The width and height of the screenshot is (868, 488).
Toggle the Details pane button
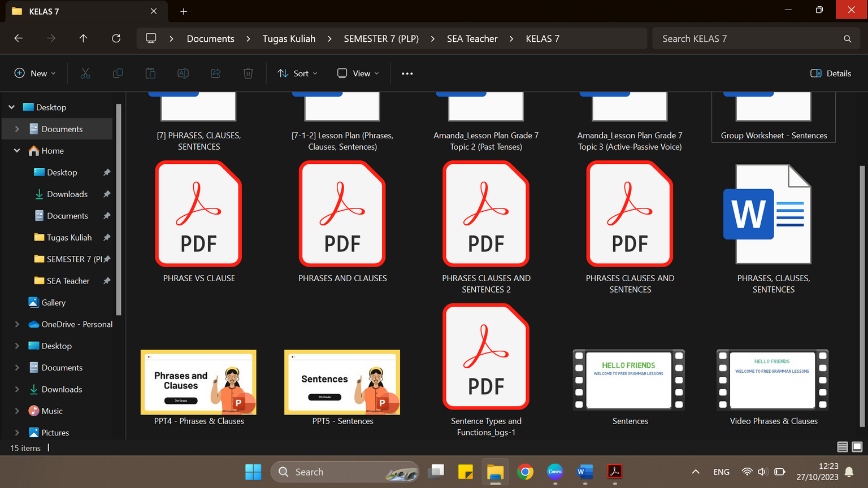(x=831, y=73)
